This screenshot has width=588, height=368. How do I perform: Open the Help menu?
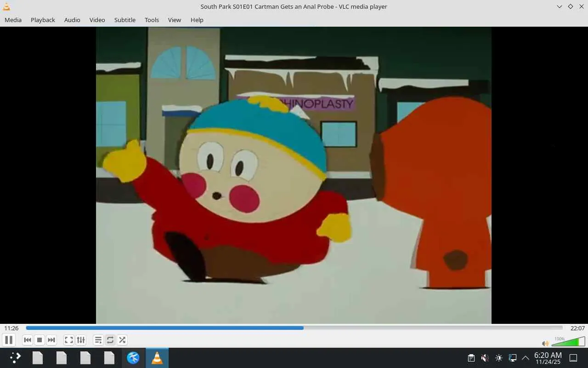(197, 20)
